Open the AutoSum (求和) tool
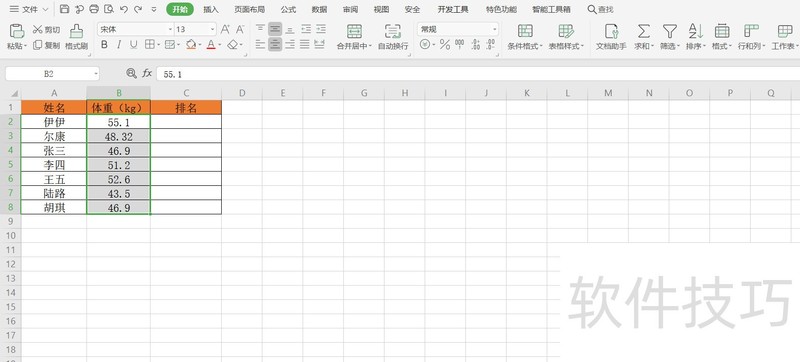Image resolution: width=800 pixels, height=362 pixels. (x=644, y=32)
